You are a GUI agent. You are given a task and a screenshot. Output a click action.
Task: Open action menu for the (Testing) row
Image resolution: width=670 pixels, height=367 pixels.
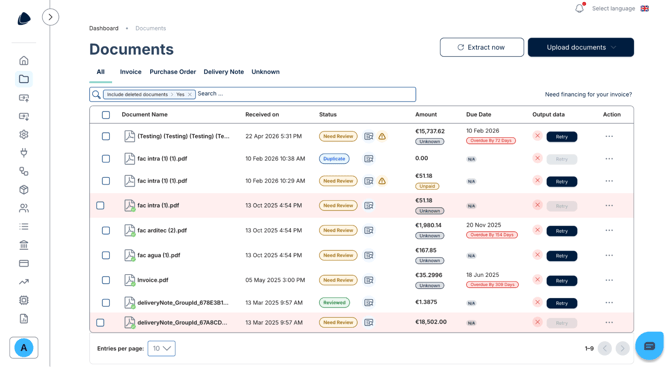point(609,136)
